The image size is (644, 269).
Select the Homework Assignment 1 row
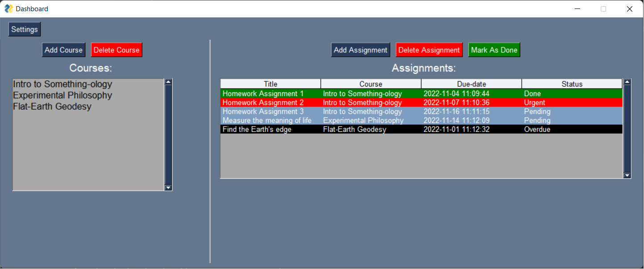tap(313, 93)
